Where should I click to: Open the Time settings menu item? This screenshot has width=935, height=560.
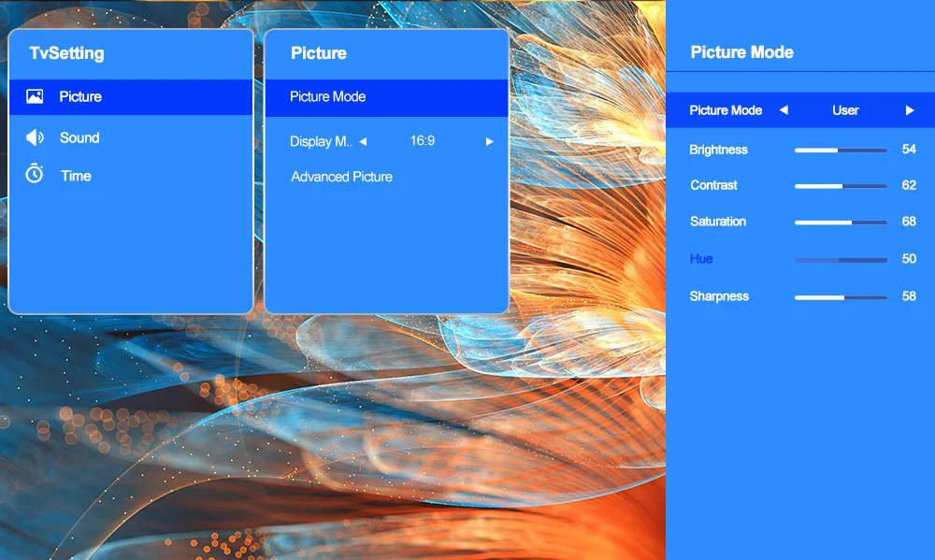tap(131, 176)
